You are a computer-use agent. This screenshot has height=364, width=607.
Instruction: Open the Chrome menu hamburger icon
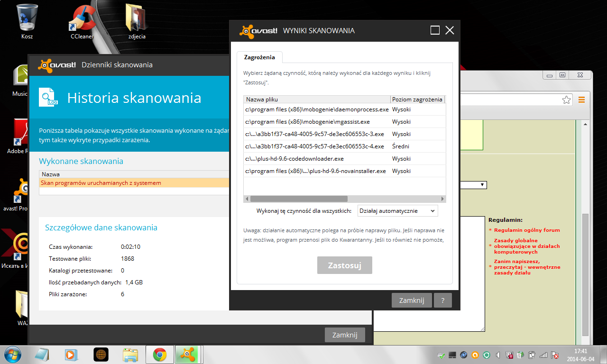click(x=581, y=100)
